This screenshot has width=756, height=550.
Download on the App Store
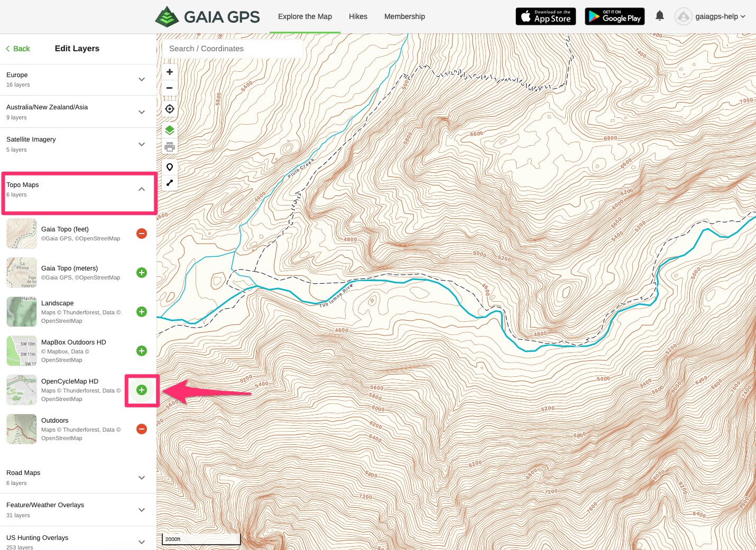pos(546,16)
